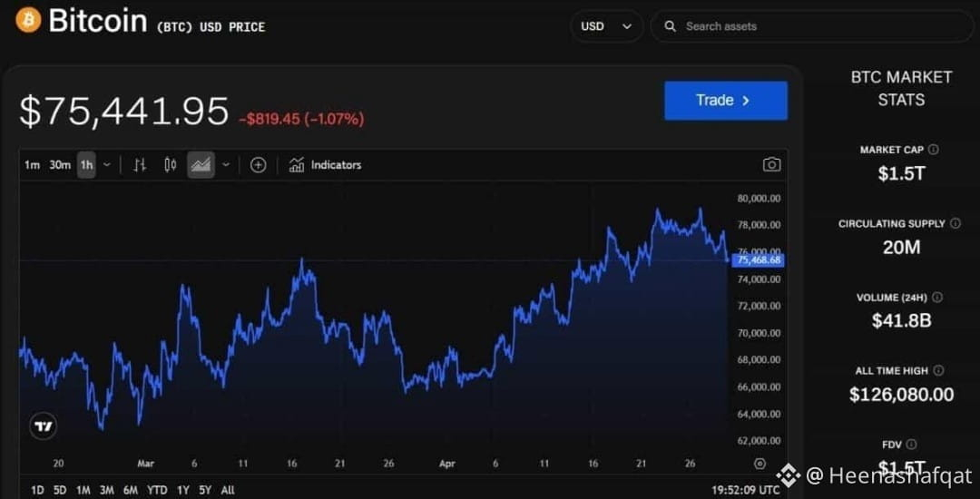980x499 pixels.
Task: Select the 30m interval
Action: point(60,165)
